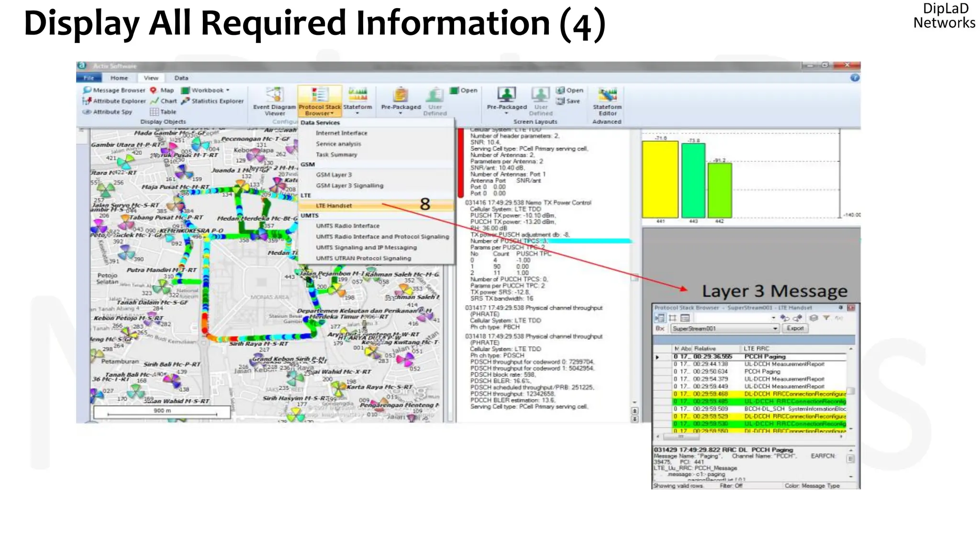Select yellow DL-DCCH row at 00:29:59.468
This screenshot has height=551, width=980.
[x=759, y=394]
